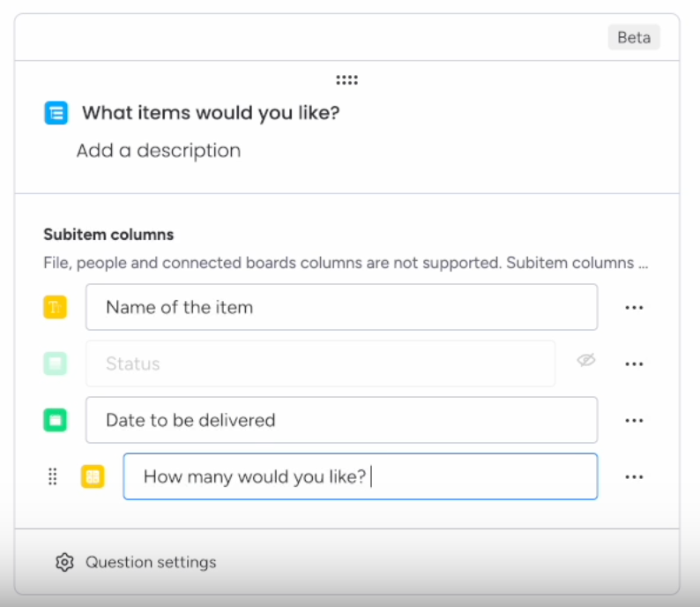
Task: Click drag handle beside 'How many would you like?'
Action: [52, 476]
